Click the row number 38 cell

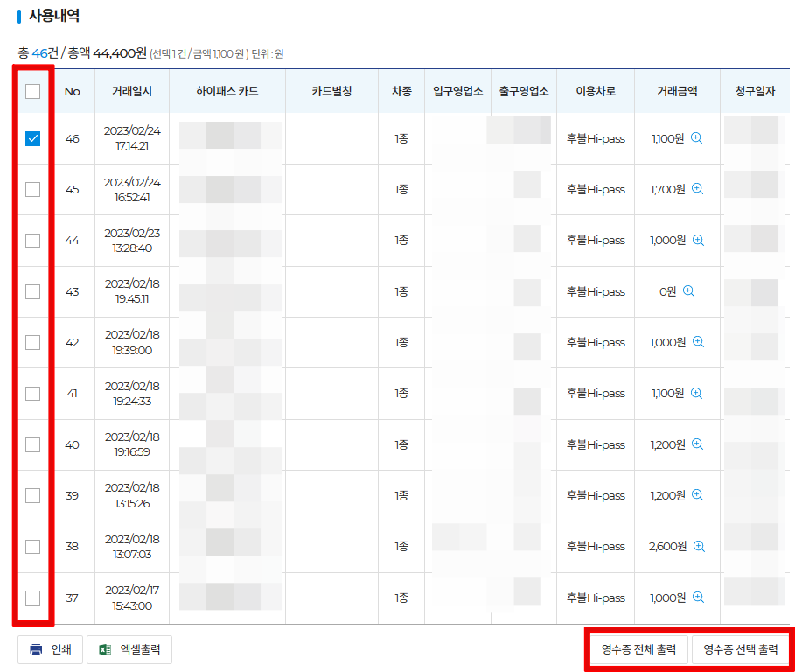[x=72, y=547]
